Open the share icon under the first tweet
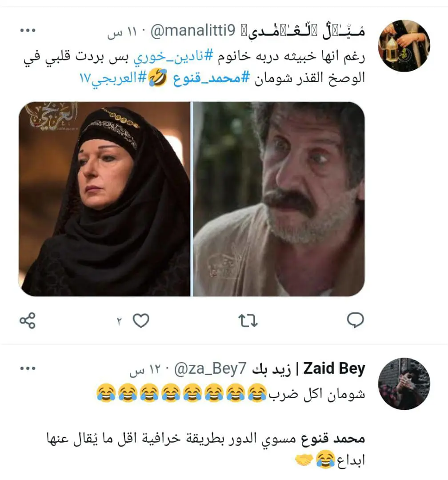The image size is (448, 480). [x=28, y=320]
